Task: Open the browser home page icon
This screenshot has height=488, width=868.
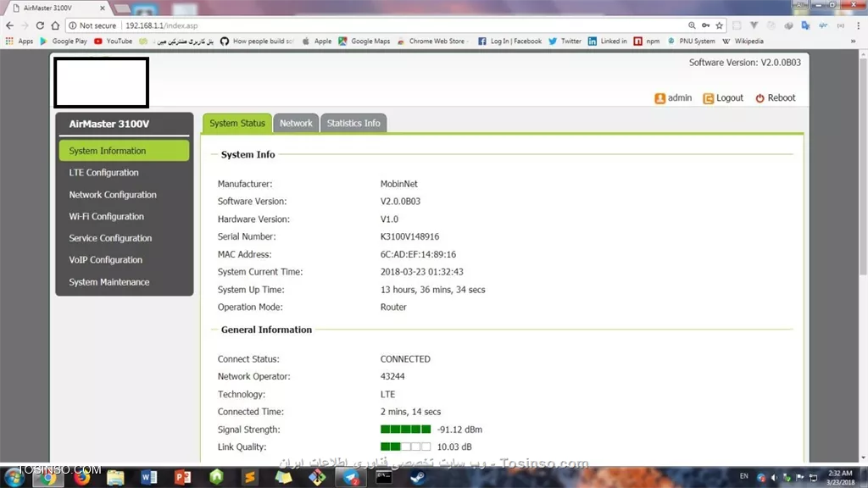Action: point(55,25)
